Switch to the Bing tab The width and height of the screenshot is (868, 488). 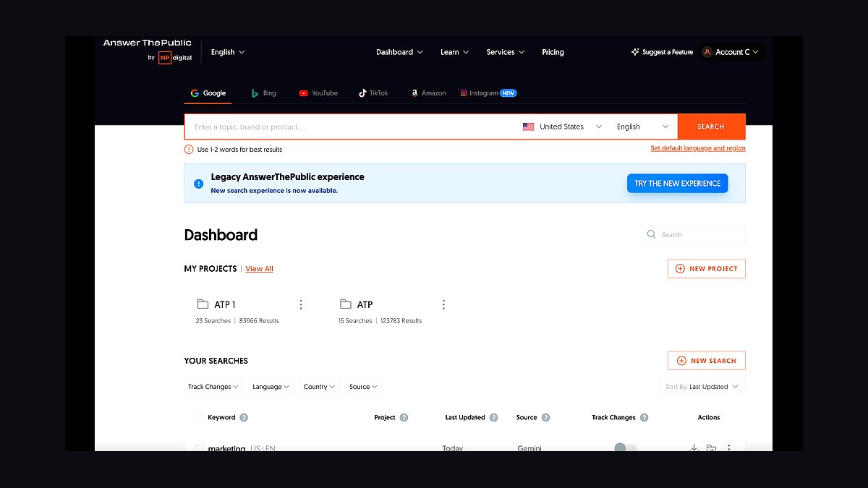click(x=263, y=93)
